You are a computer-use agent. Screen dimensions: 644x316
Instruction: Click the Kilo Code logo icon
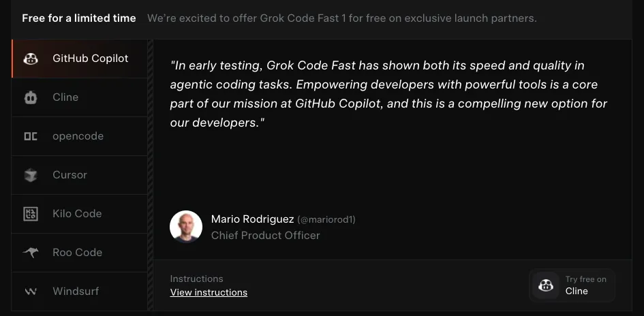tap(31, 214)
